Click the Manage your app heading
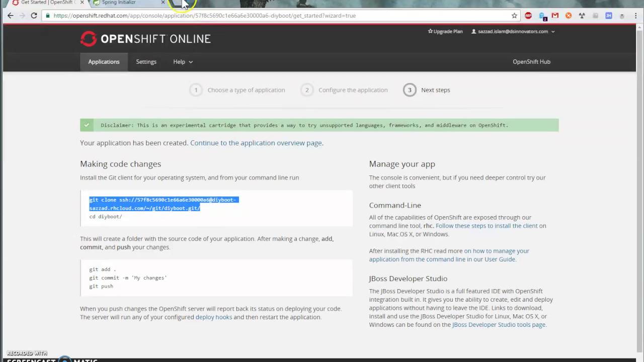 [402, 164]
